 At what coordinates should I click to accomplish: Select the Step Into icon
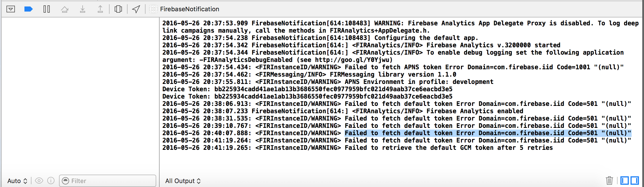pyautogui.click(x=82, y=9)
